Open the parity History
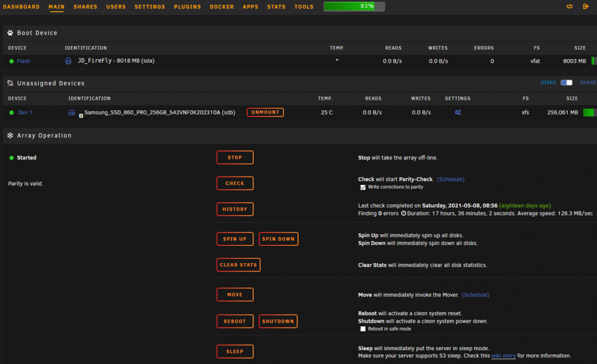597x364 pixels. click(x=235, y=209)
